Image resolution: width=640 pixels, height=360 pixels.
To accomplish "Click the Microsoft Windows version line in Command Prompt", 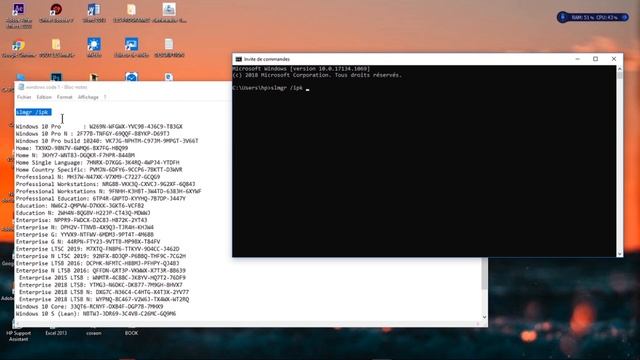I will (x=301, y=69).
